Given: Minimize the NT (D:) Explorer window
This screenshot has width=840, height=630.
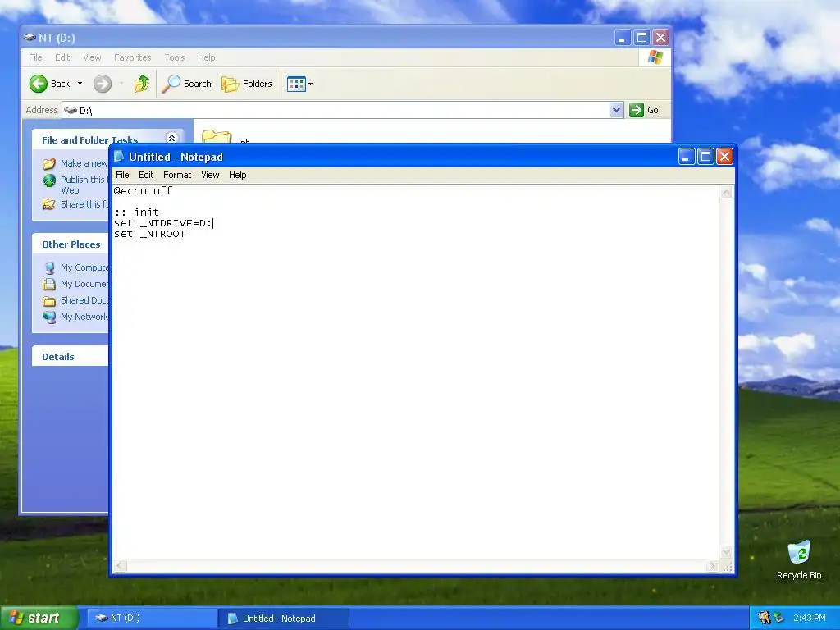Looking at the screenshot, I should pos(623,38).
